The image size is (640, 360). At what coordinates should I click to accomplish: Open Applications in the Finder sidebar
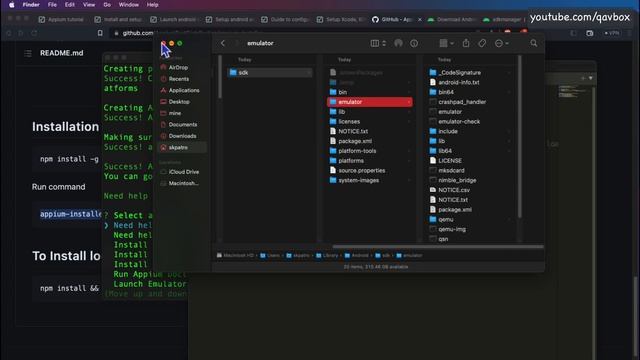184,90
